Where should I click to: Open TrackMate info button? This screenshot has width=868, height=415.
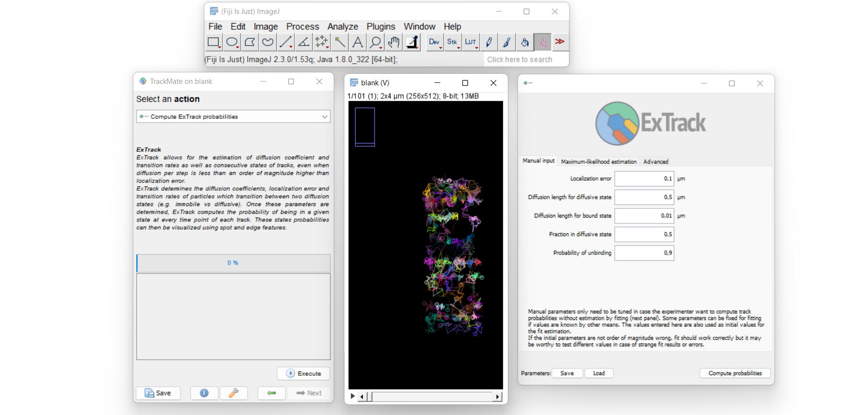coord(204,393)
